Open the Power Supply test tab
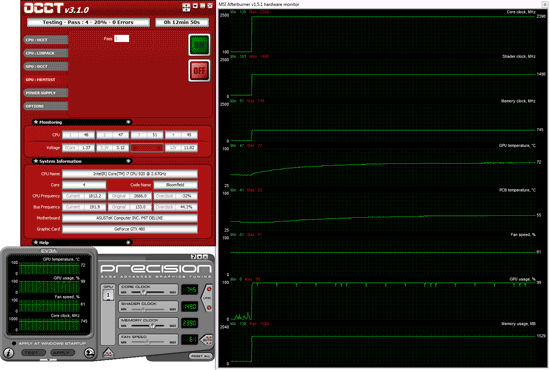 tap(46, 93)
